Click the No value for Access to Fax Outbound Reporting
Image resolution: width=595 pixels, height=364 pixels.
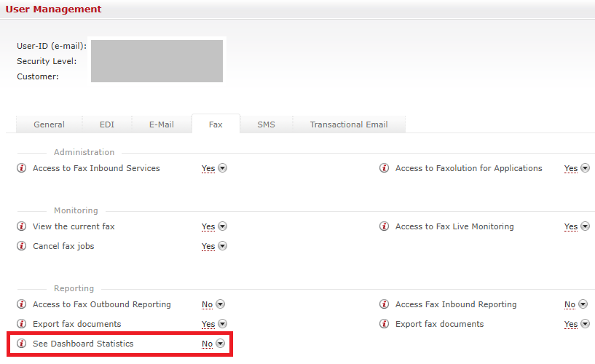coord(207,304)
